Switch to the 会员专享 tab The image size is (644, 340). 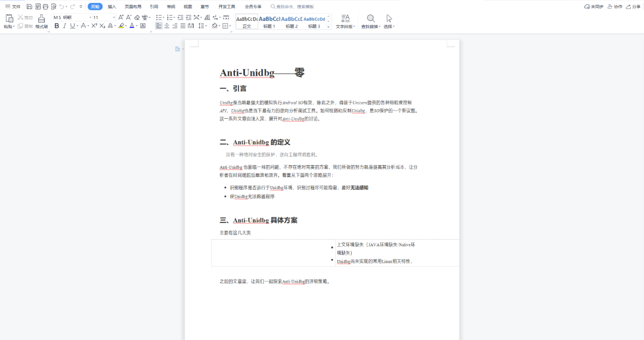click(x=253, y=7)
